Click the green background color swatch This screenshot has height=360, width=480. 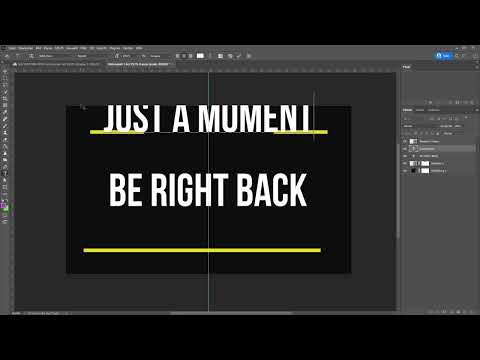[x=7, y=209]
